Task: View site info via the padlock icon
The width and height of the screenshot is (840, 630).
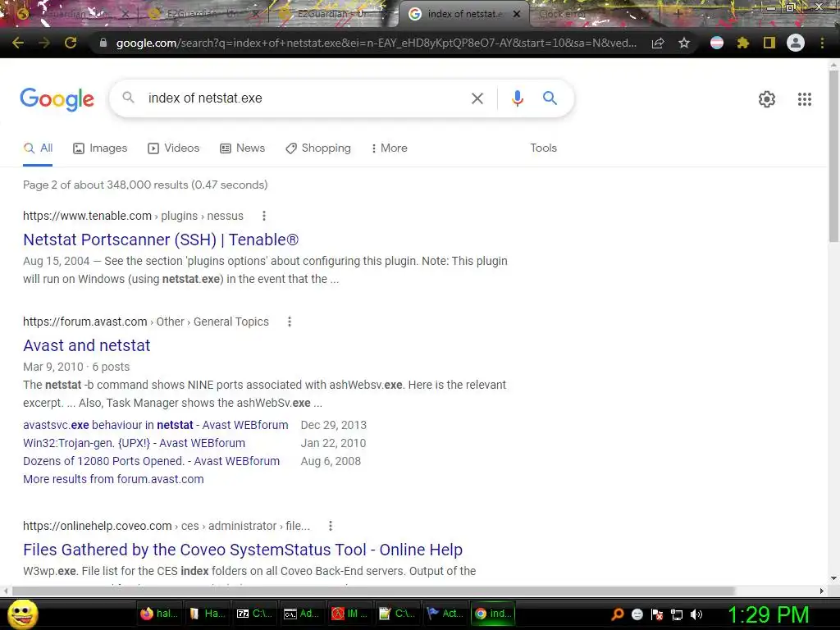Action: pos(103,43)
